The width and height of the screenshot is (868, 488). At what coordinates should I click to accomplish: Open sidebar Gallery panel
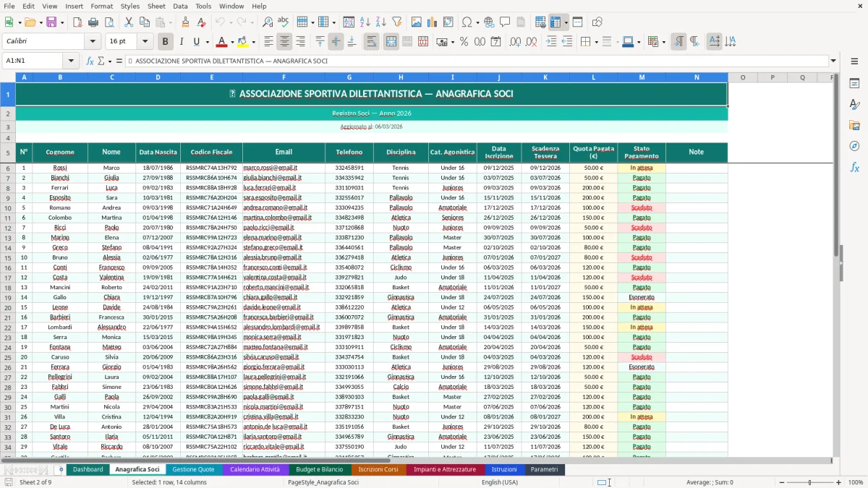coord(854,125)
